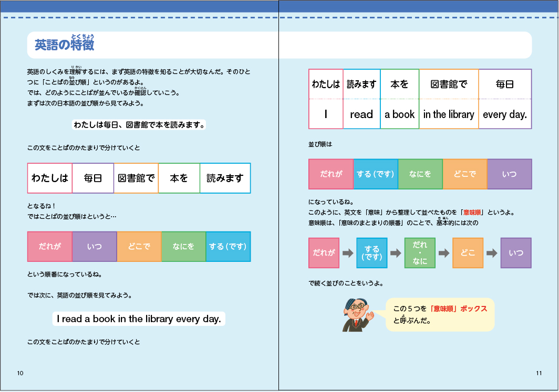Click the English sentence 'I read a book...'
Viewport: 559px width, 392px height.
[x=139, y=319]
